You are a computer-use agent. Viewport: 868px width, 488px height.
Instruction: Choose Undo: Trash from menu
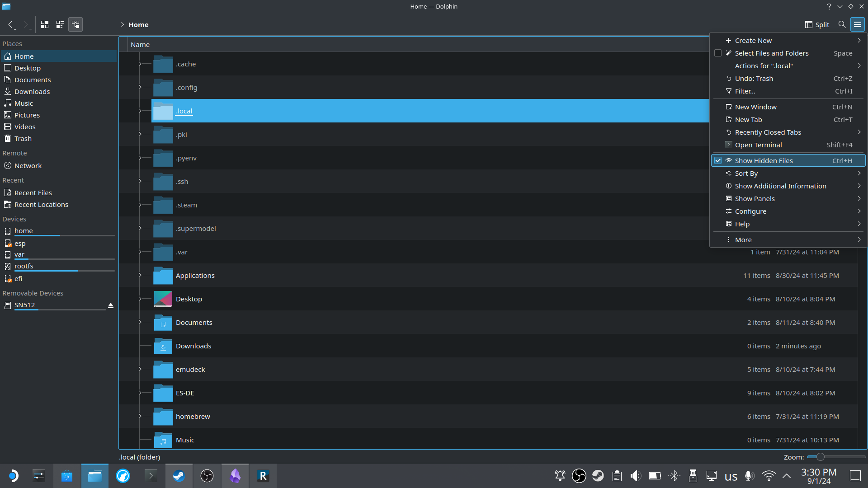(x=788, y=79)
